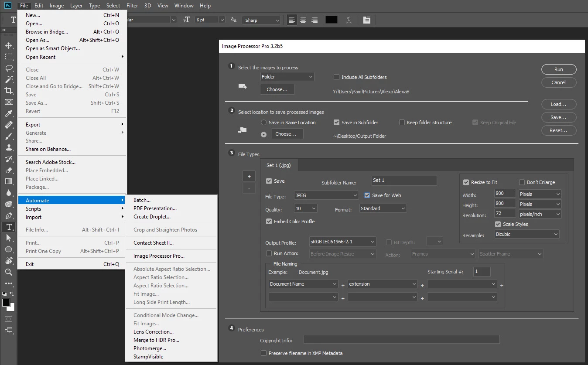Select the Frame tool

[8, 102]
